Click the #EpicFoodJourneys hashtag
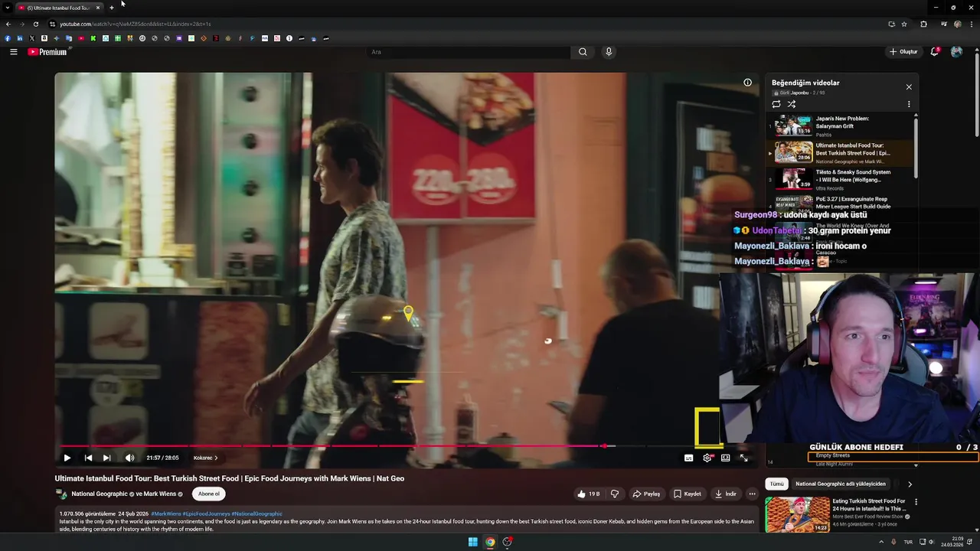The height and width of the screenshot is (551, 980). click(206, 514)
